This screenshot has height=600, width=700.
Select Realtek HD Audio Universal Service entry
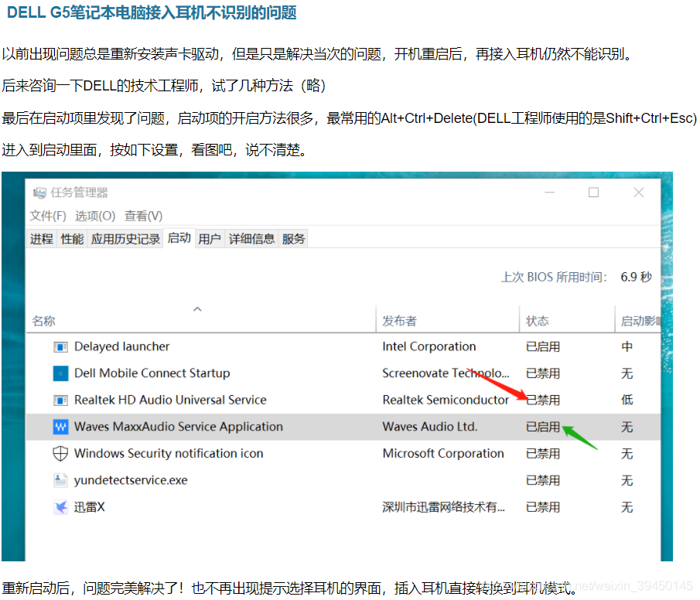170,400
